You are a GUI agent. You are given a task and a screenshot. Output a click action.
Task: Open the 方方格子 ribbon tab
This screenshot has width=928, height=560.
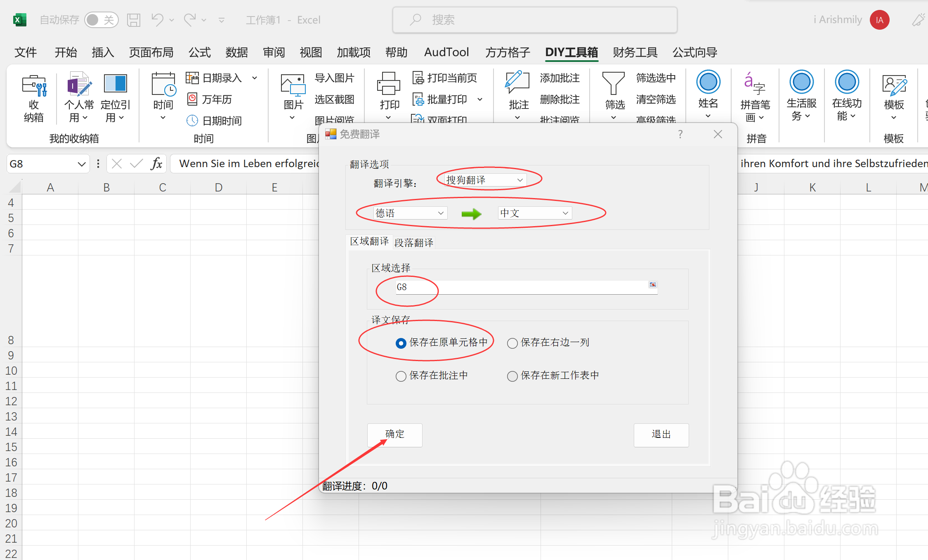point(507,52)
